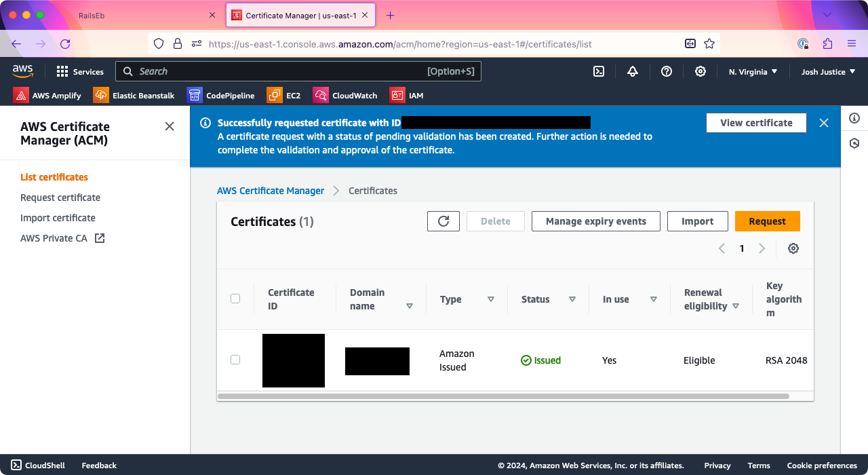
Task: Select all certificates checkbox in header
Action: [235, 299]
